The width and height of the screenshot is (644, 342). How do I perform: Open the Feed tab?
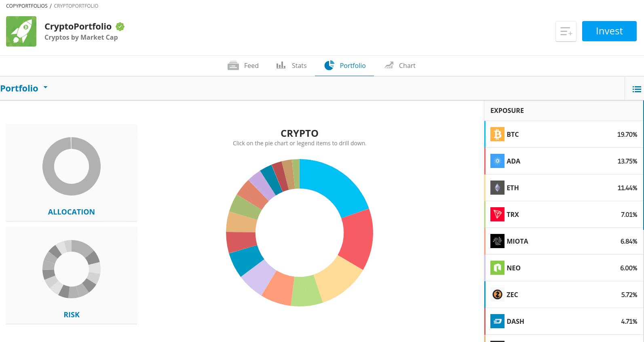243,66
